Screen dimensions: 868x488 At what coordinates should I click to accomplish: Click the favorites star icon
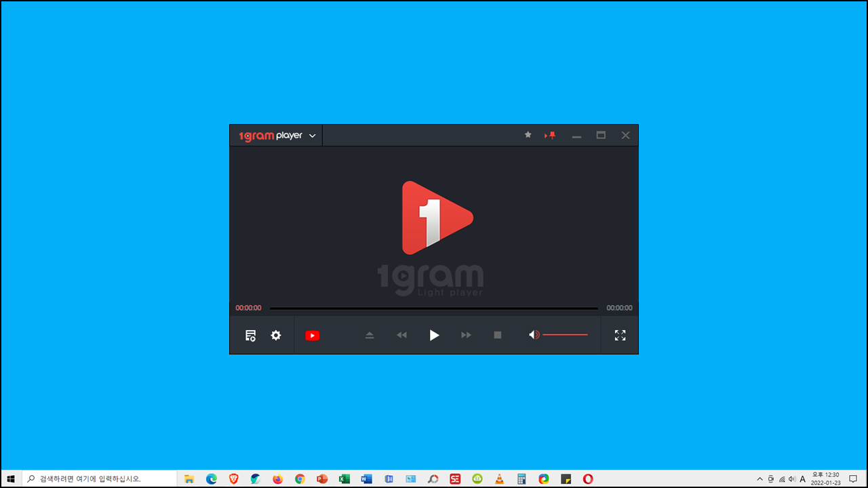pyautogui.click(x=528, y=135)
